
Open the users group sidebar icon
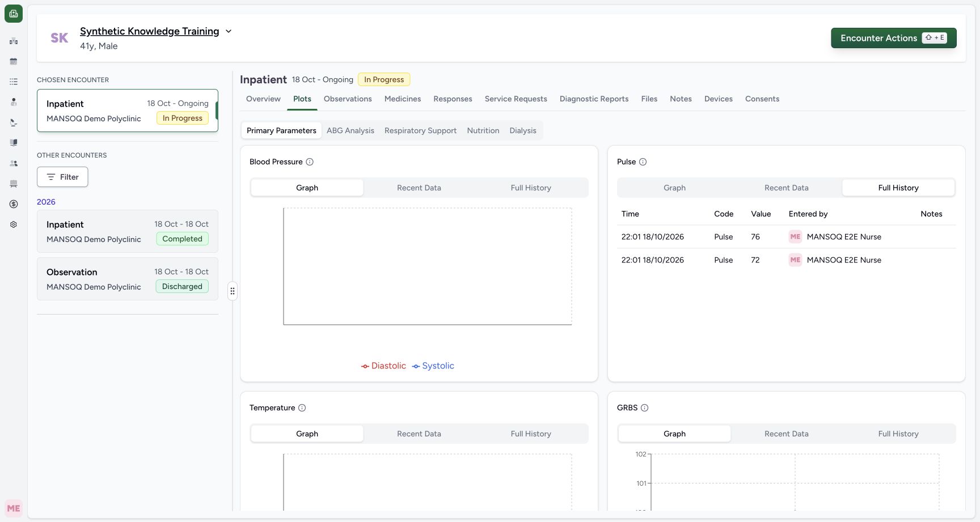point(14,163)
